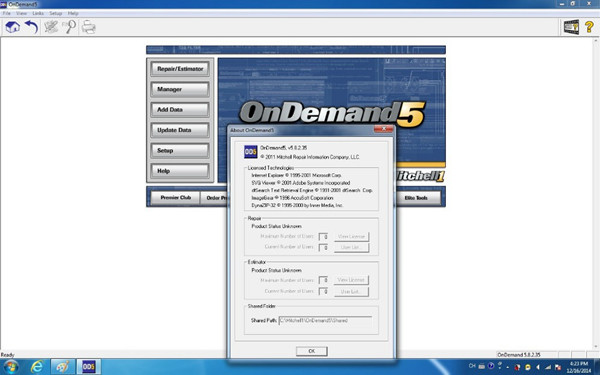The image size is (600, 375).
Task: Click the taskbar clock showing 4:23 PM
Action: pyautogui.click(x=579, y=367)
